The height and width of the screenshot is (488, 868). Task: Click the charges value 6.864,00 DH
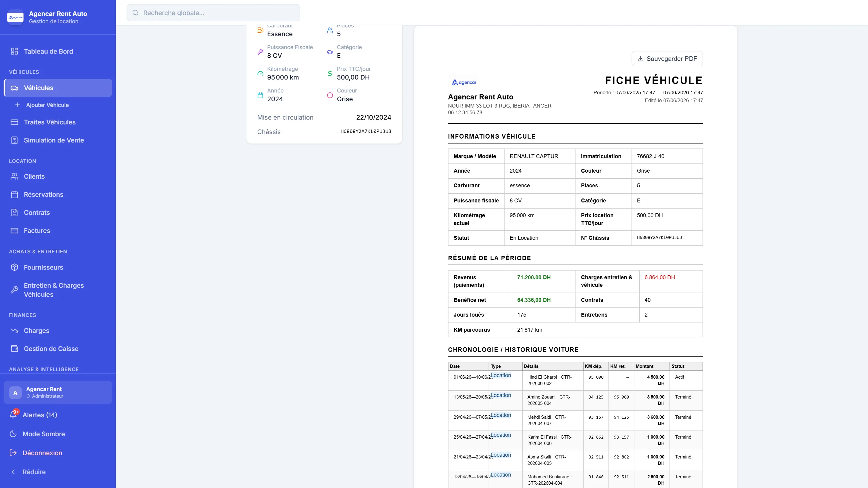659,277
